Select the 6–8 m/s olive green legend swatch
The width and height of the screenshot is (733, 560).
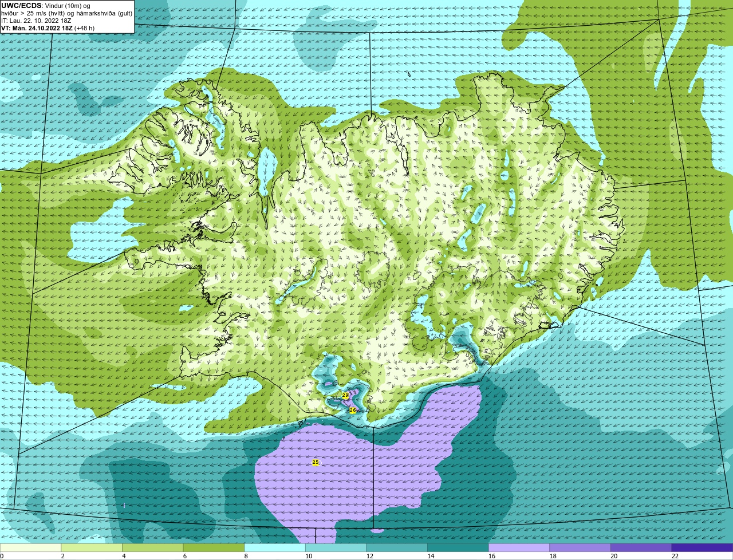[x=214, y=547]
